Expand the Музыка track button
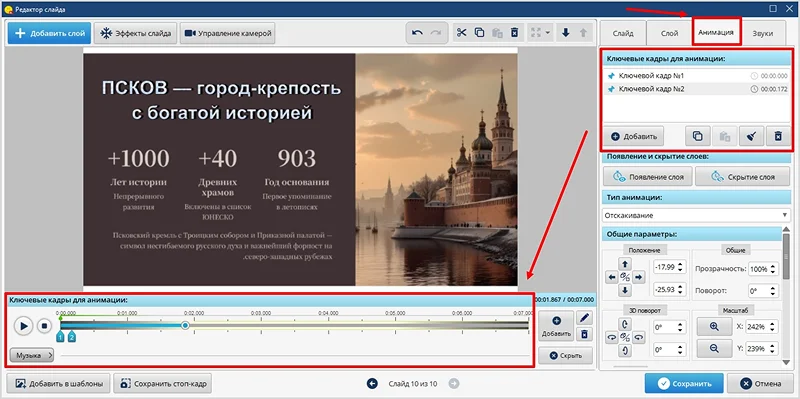 tap(32, 355)
